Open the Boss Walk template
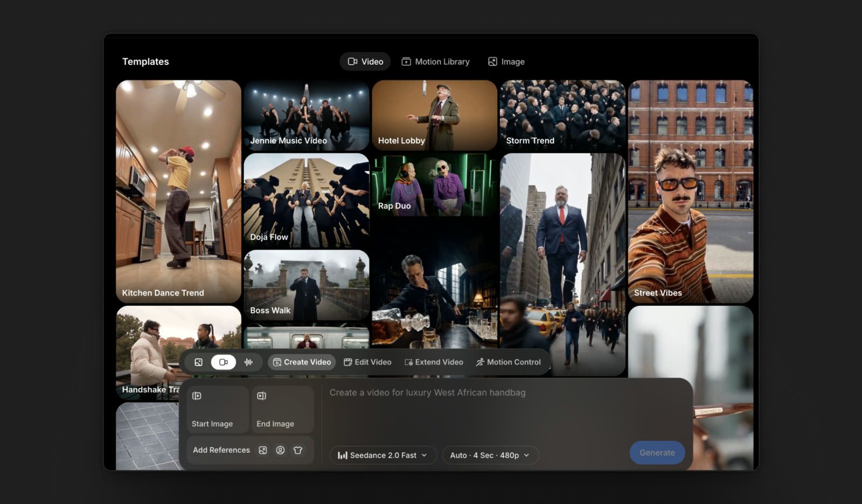 click(x=307, y=285)
